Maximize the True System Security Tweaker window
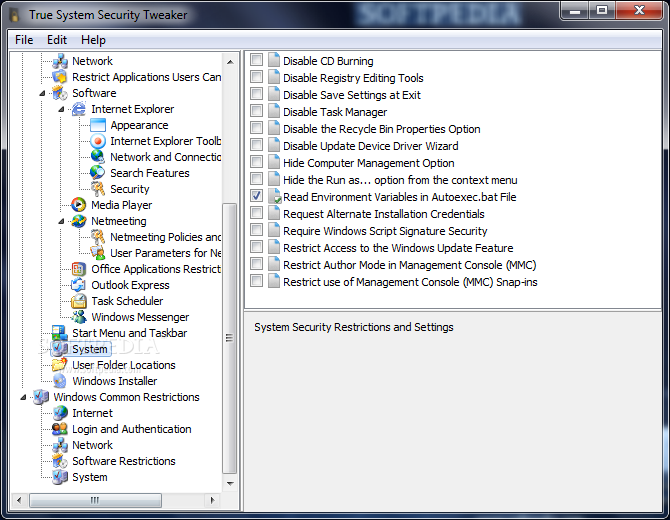This screenshot has height=520, width=670. [602, 10]
